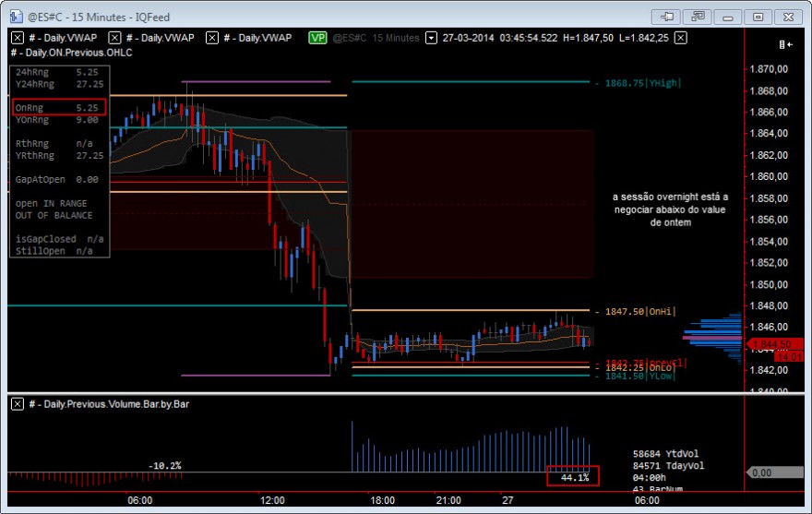This screenshot has width=812, height=514.
Task: Click the link-window button beside the pushpin
Action: tap(697, 18)
